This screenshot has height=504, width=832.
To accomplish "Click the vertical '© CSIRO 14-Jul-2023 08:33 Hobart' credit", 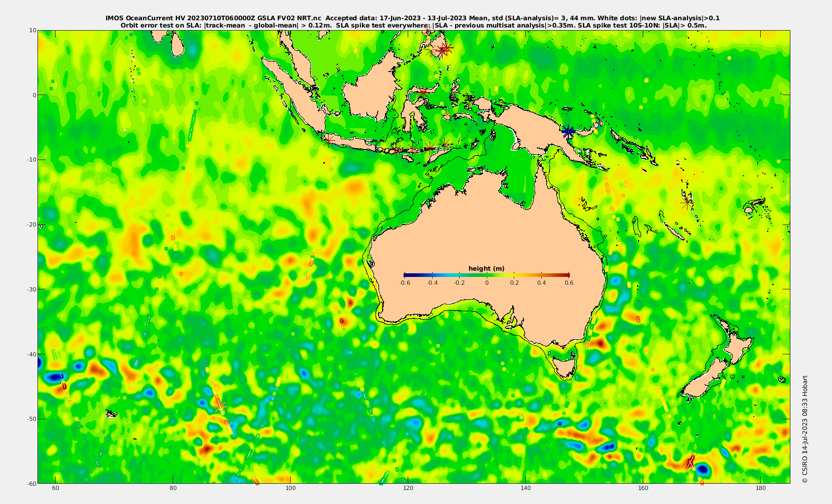I will tap(805, 429).
